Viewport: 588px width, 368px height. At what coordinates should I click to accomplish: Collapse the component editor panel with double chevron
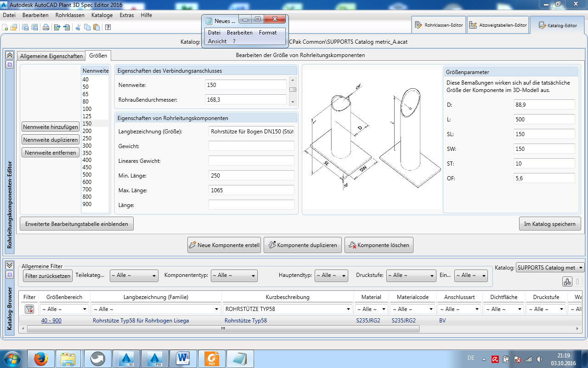pyautogui.click(x=9, y=55)
